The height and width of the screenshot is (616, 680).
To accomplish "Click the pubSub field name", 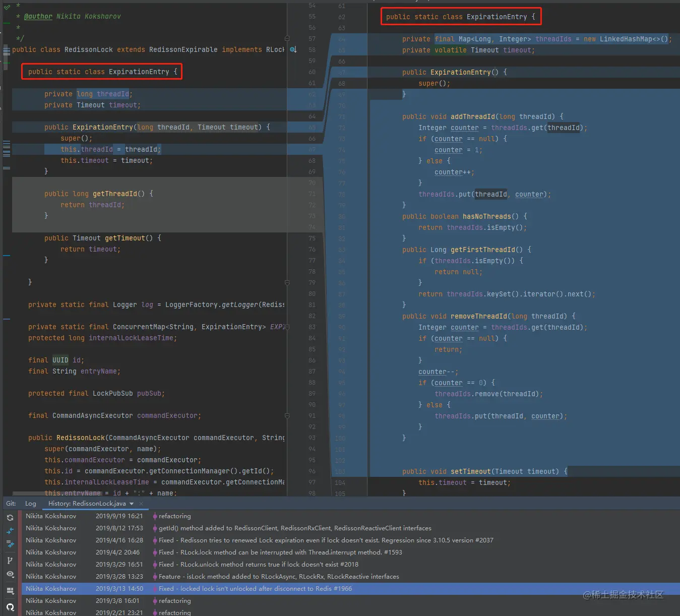I will 149,393.
